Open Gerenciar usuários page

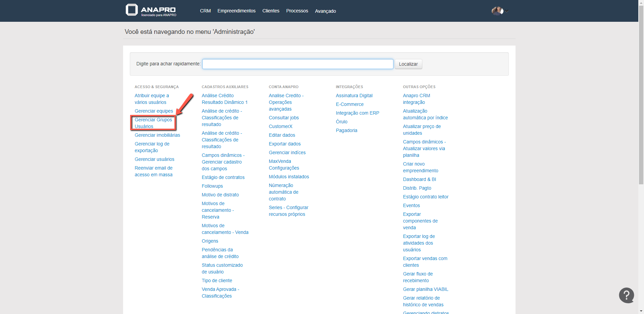[x=154, y=159]
